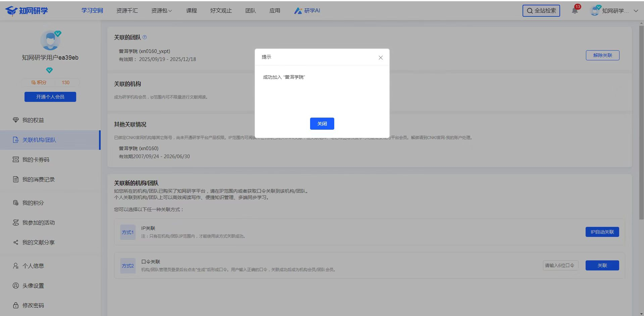This screenshot has width=644, height=316.
Task: Expand the user account dropdown arrow
Action: 636,11
